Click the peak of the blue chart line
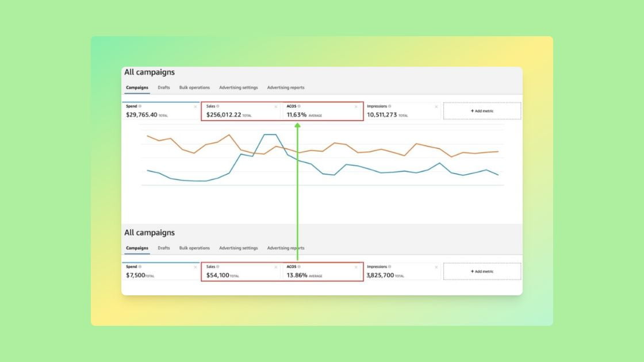The image size is (644, 362). click(x=270, y=135)
